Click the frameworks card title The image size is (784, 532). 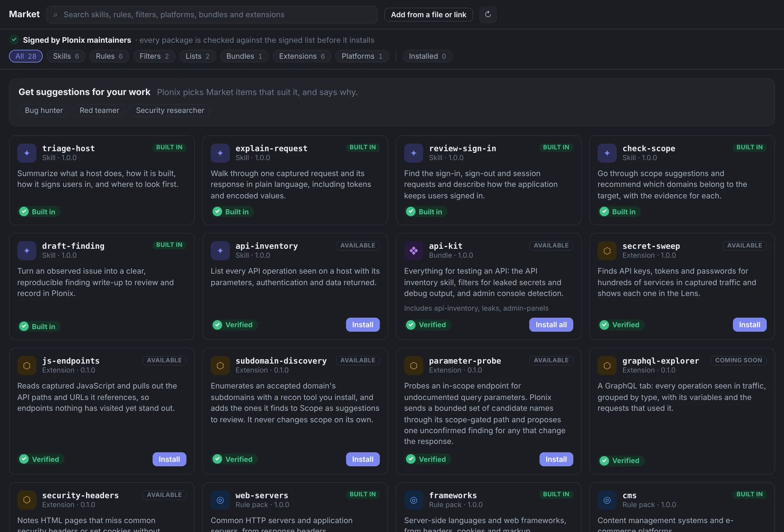pyautogui.click(x=453, y=496)
